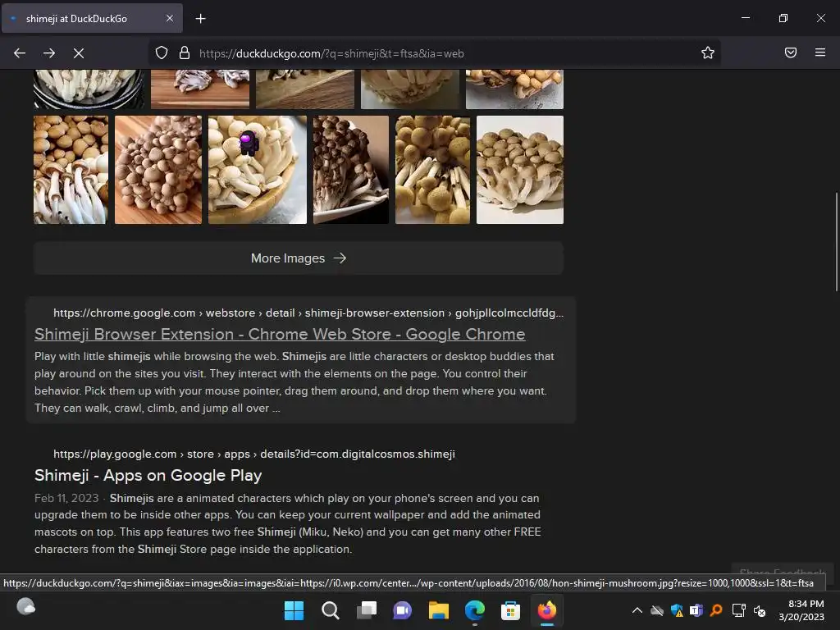
Task: Launch Microsoft Edge from taskbar
Action: tap(475, 610)
